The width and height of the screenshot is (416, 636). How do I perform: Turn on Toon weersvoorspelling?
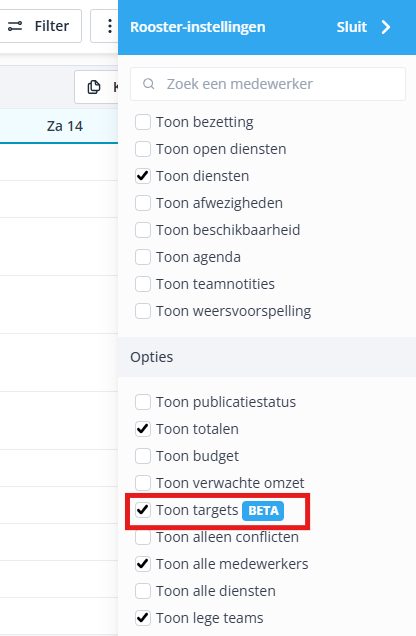coord(143,311)
